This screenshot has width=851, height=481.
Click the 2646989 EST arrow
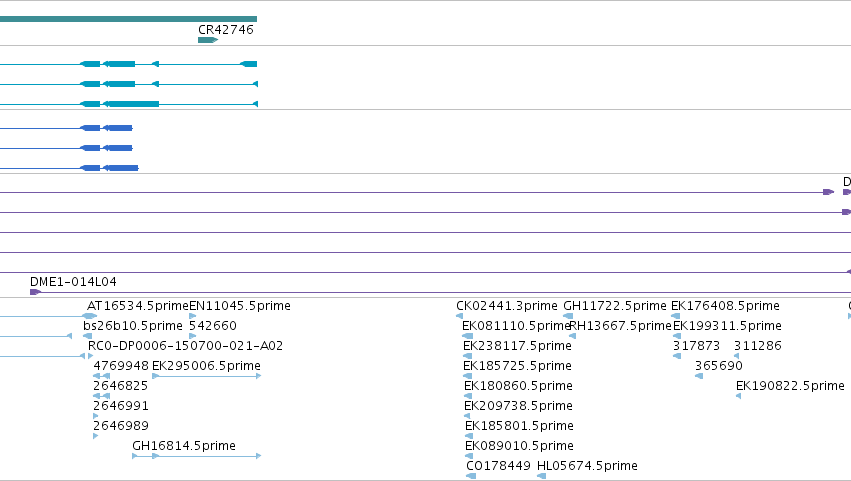coord(96,436)
